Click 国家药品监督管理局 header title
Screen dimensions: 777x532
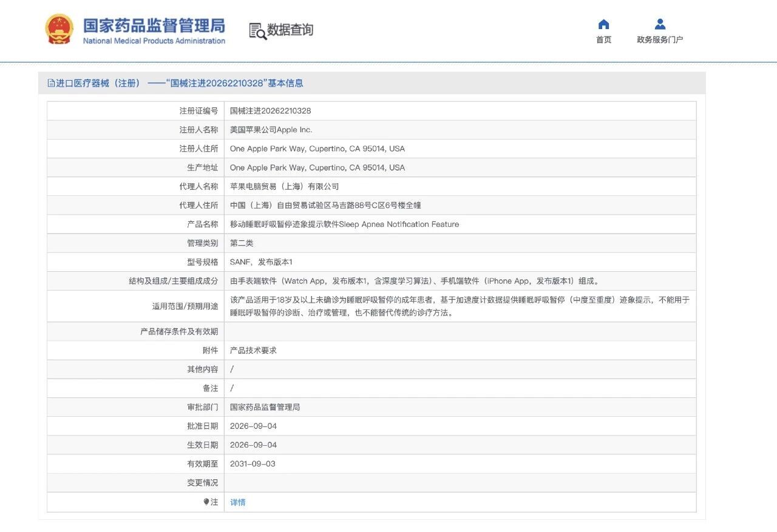click(x=154, y=25)
